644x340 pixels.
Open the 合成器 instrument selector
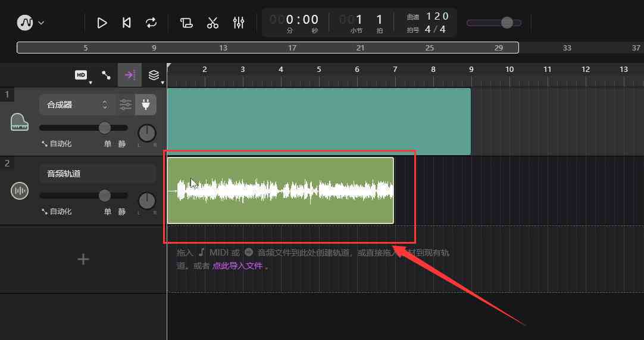[x=77, y=105]
